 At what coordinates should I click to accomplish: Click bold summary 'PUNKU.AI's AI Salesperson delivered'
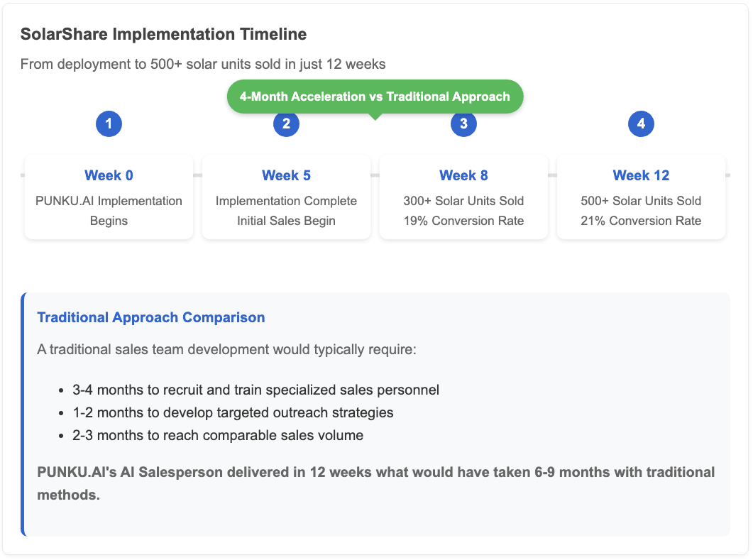pyautogui.click(x=376, y=483)
